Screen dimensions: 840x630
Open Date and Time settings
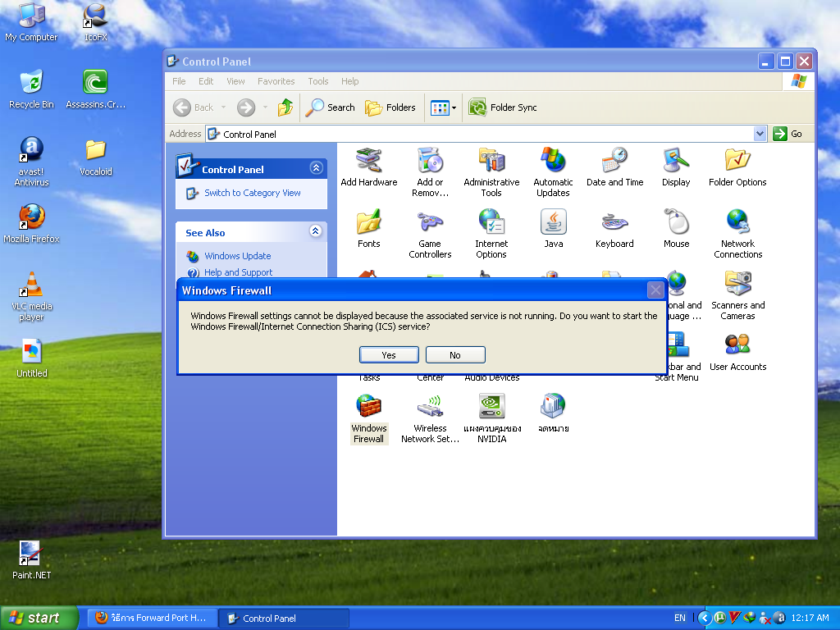tap(614, 161)
